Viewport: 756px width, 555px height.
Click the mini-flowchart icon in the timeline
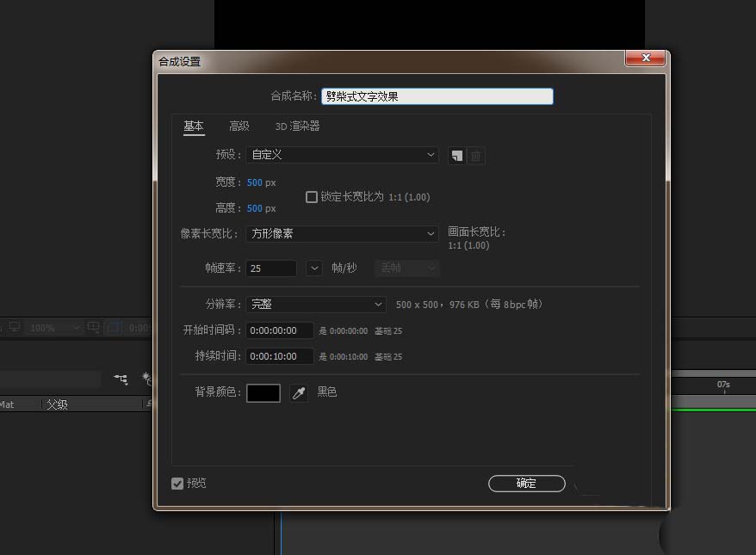pos(121,379)
